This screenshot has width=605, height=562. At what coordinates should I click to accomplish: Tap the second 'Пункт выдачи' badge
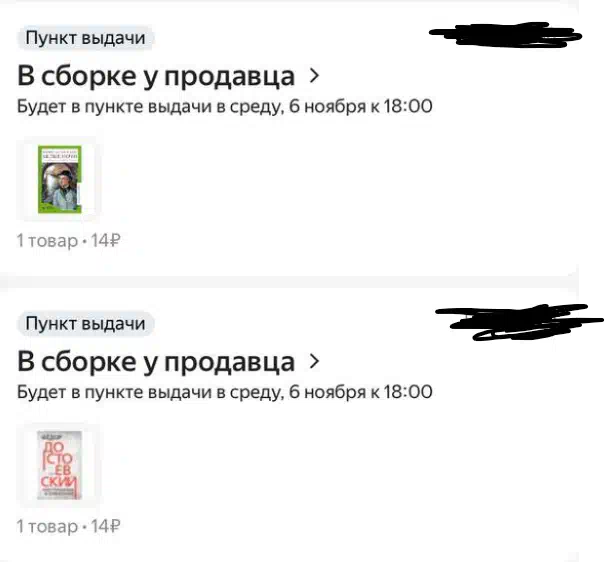(86, 323)
